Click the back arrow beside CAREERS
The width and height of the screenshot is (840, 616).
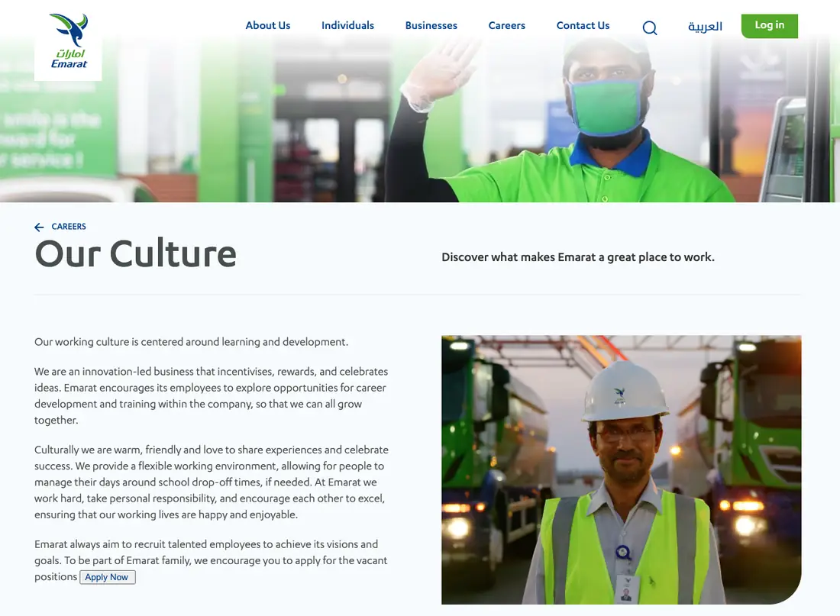coord(39,227)
